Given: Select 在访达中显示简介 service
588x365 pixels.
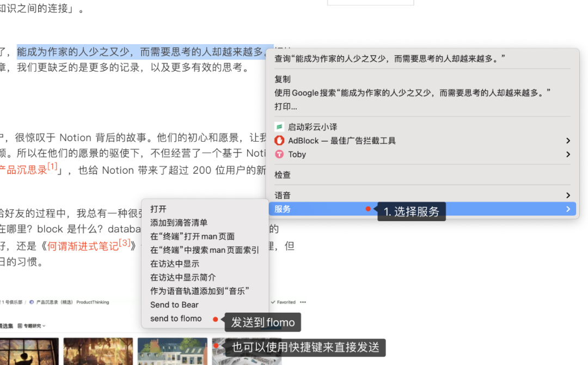Looking at the screenshot, I should coord(205,277).
